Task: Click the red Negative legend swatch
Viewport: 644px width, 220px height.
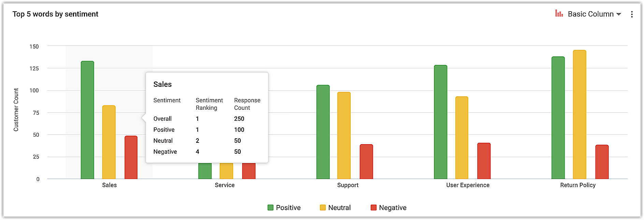Action: pyautogui.click(x=374, y=208)
